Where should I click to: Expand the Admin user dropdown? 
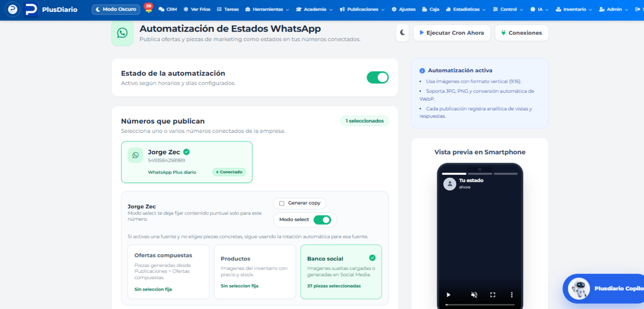click(613, 9)
